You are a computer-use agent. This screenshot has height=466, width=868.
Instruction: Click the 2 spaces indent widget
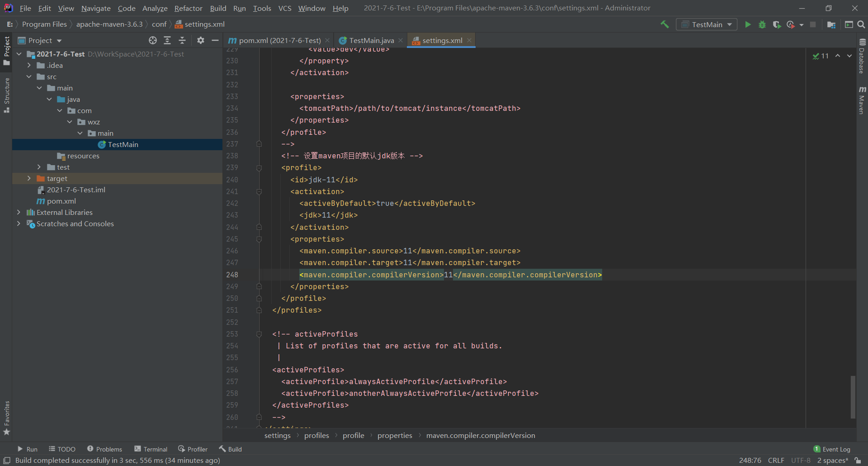click(x=832, y=460)
